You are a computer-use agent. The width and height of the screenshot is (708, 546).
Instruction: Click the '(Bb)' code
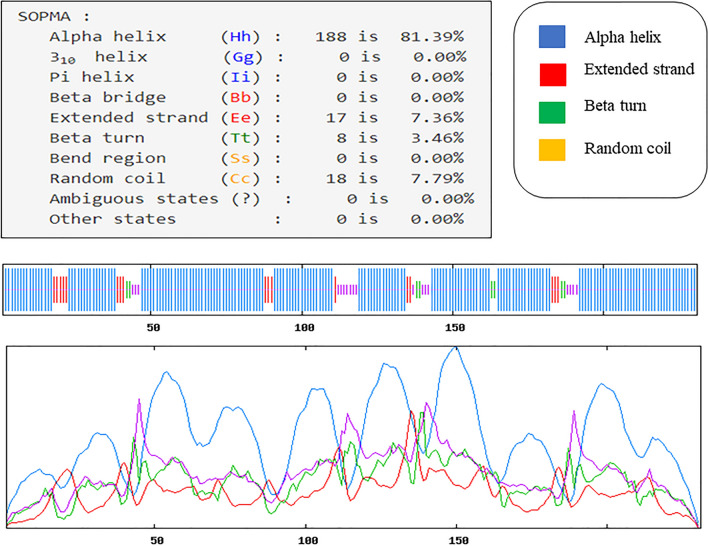[x=241, y=98]
